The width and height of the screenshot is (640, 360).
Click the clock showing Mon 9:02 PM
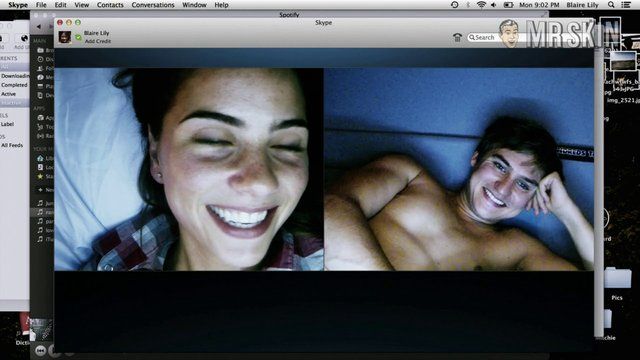tap(539, 5)
